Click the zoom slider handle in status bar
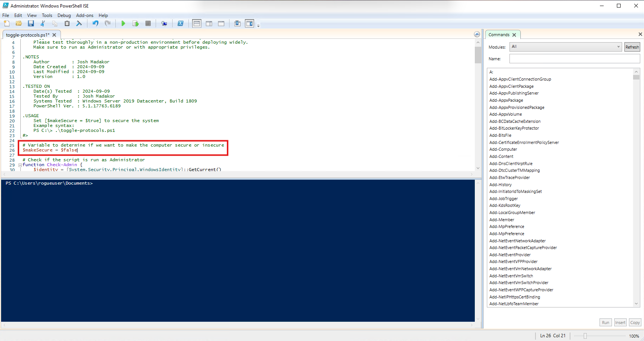This screenshot has width=644, height=341. click(585, 336)
